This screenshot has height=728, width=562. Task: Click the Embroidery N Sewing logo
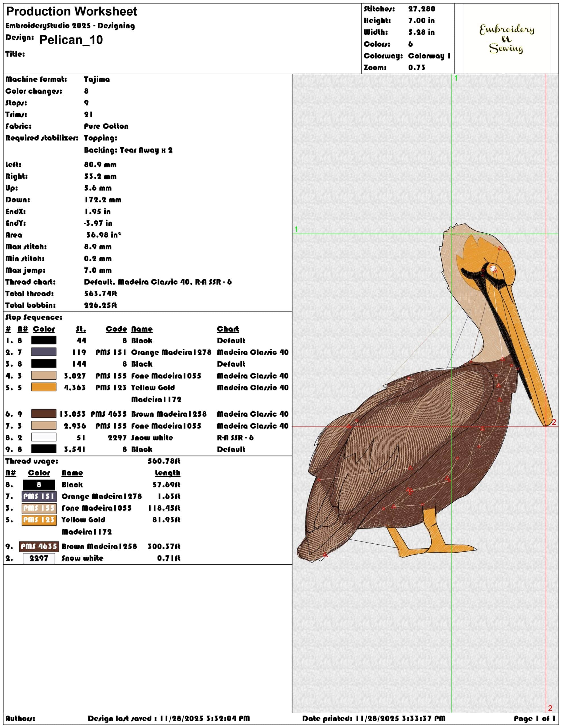(x=506, y=39)
